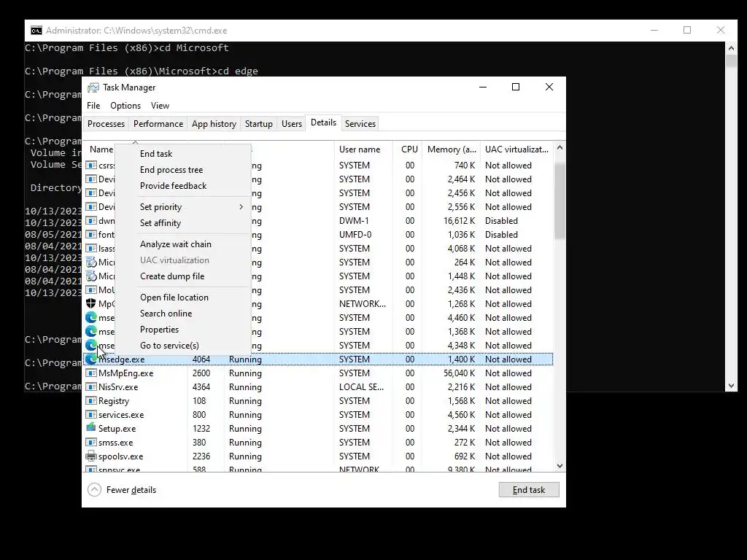Switch to the Services tab

pyautogui.click(x=360, y=124)
